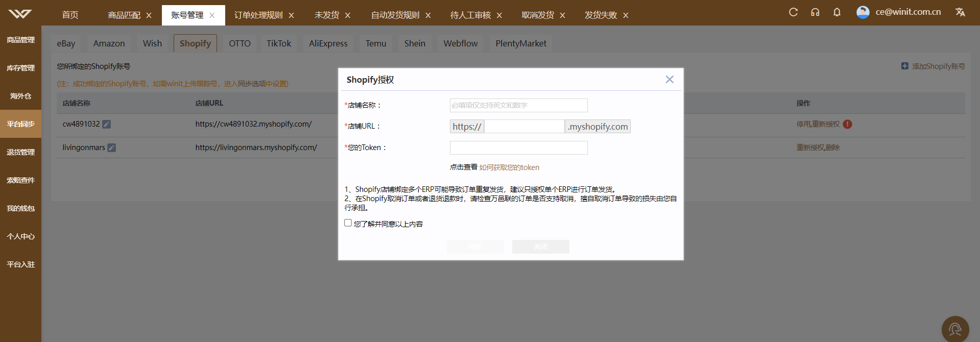Open https://cw4891032.myshopify.com/ store URL

coord(253,124)
